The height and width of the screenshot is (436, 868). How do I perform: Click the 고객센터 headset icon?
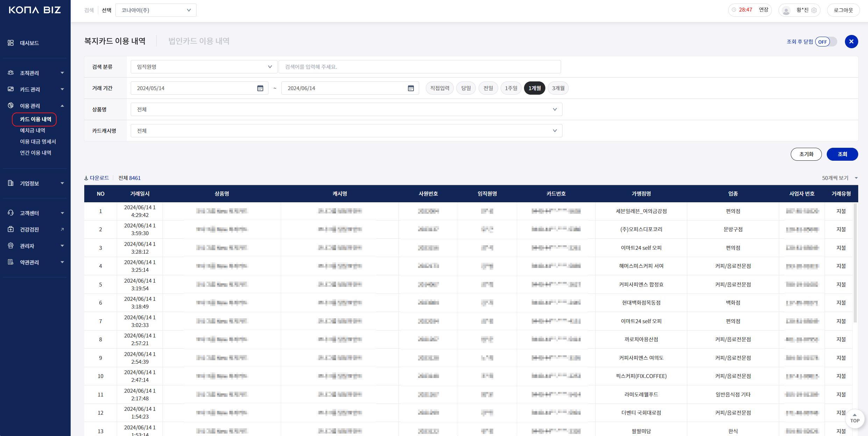(11, 213)
